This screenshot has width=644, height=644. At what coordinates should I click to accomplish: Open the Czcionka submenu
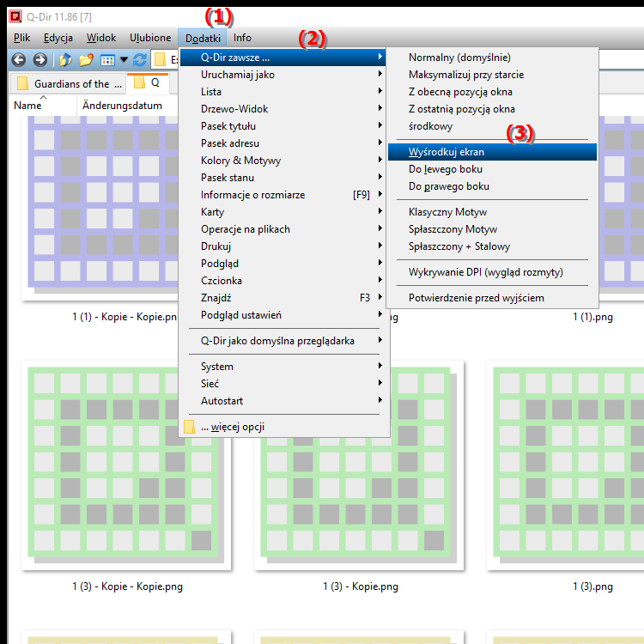click(283, 281)
